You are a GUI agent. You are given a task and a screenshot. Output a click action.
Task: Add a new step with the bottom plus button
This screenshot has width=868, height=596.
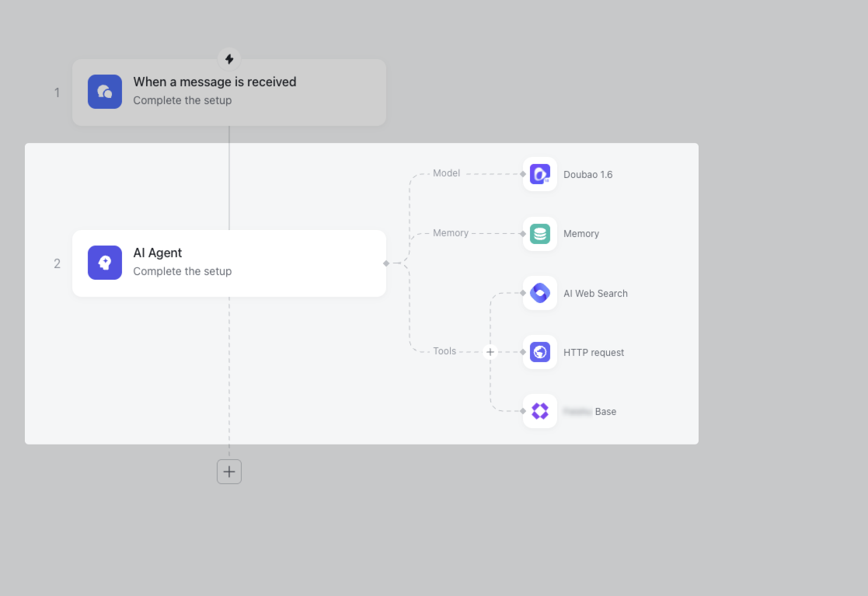pos(229,472)
